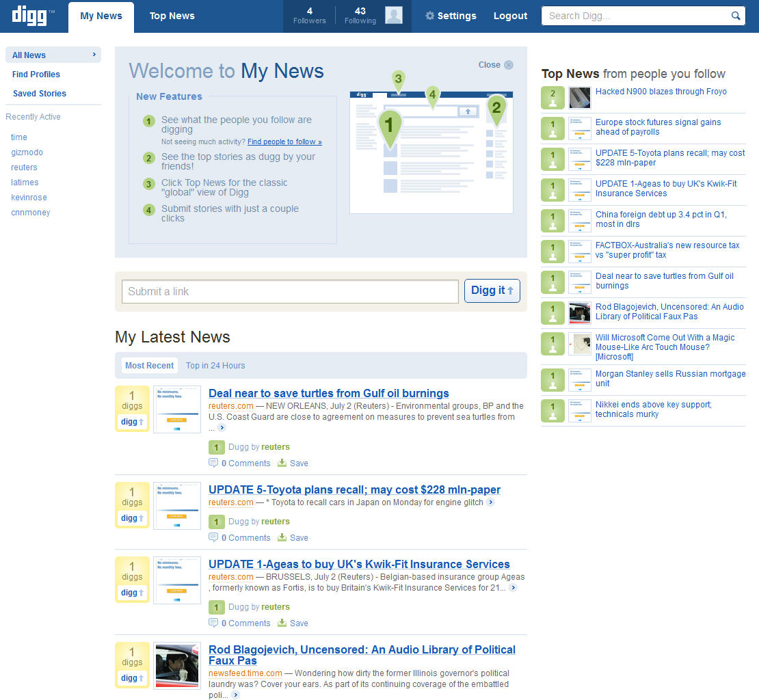759x700 pixels.
Task: Click digg button on Toyota recall story
Action: (x=132, y=518)
